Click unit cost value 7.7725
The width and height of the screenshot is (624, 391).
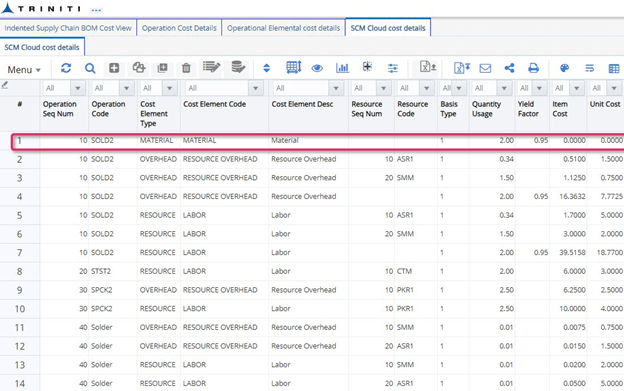tap(612, 196)
